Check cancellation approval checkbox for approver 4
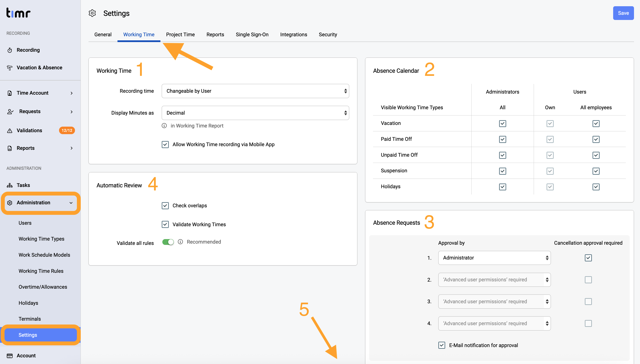 pos(588,323)
